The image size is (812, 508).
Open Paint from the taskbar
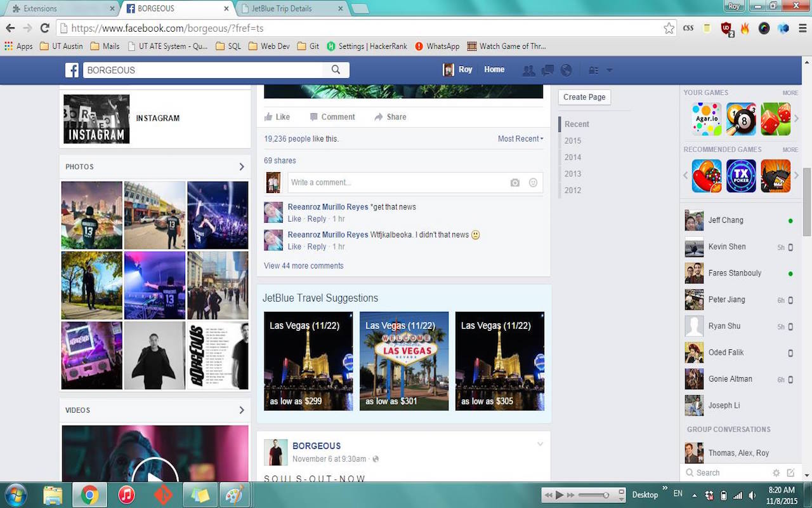(x=235, y=495)
